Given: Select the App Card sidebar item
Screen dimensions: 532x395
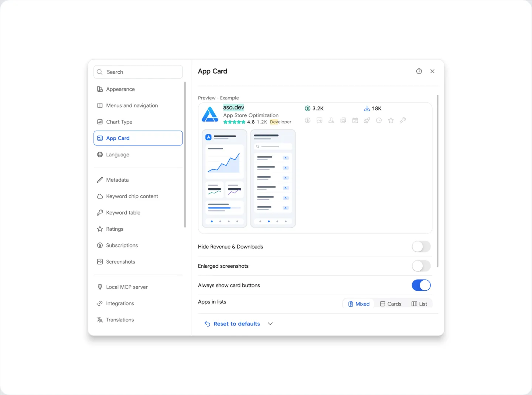Looking at the screenshot, I should pos(138,138).
